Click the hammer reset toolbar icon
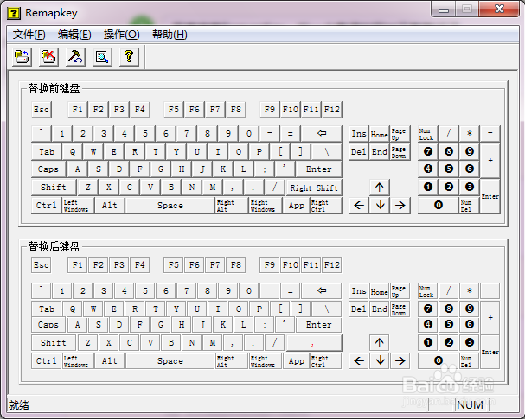 tap(75, 56)
